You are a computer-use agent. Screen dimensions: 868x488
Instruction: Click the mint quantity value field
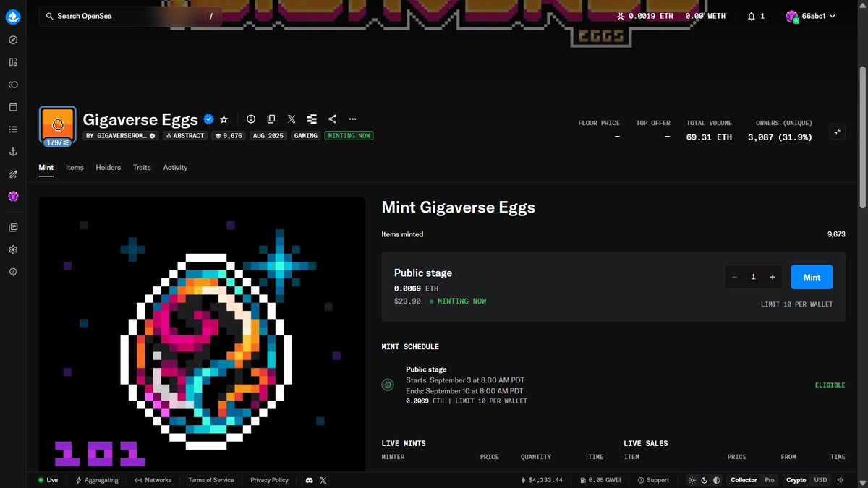pos(754,277)
